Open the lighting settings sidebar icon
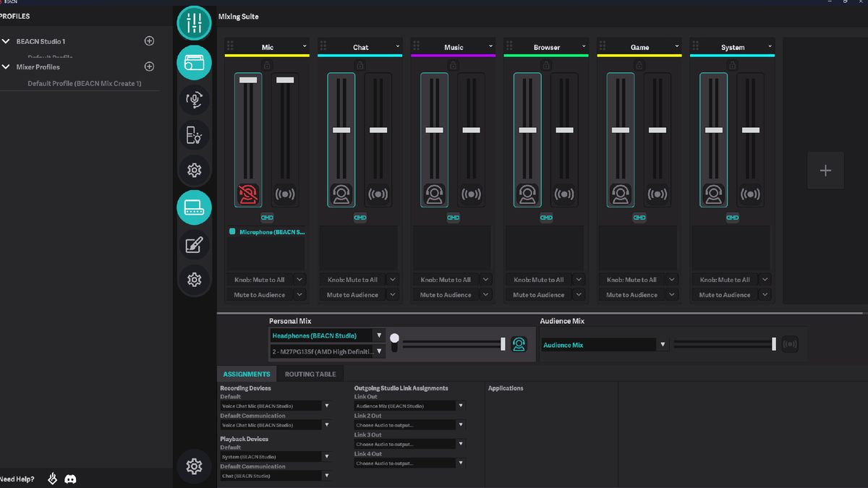This screenshot has width=868, height=488. pyautogui.click(x=194, y=134)
